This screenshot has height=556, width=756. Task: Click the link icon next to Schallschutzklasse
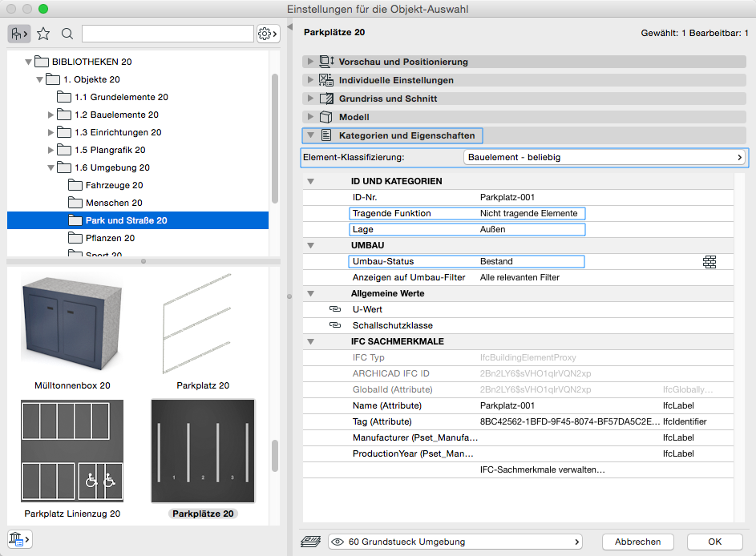[x=335, y=325]
